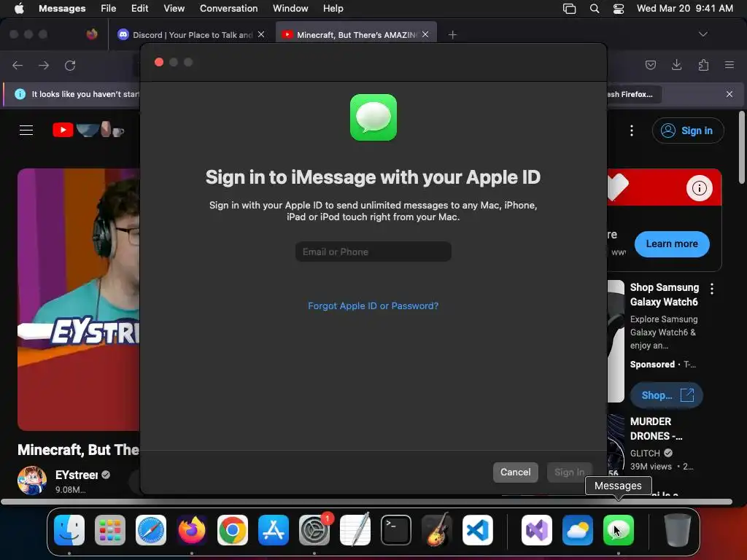Go back in Firefox
The width and height of the screenshot is (747, 560).
[18, 65]
